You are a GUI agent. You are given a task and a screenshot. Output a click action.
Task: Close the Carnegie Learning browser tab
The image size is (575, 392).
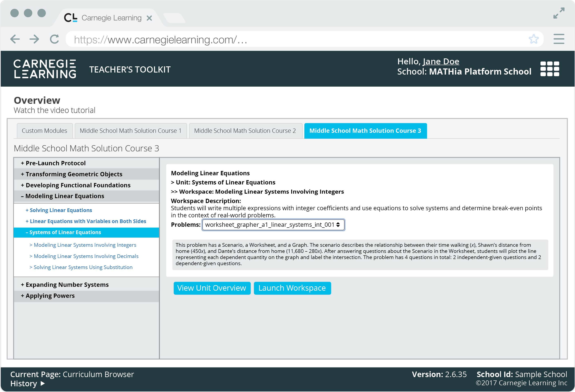click(x=149, y=18)
